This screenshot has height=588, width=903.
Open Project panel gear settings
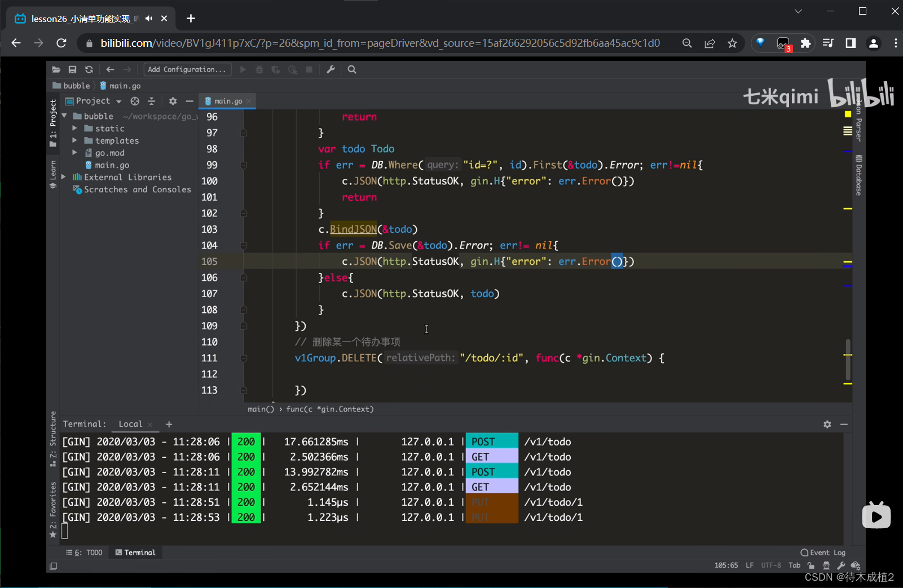173,101
